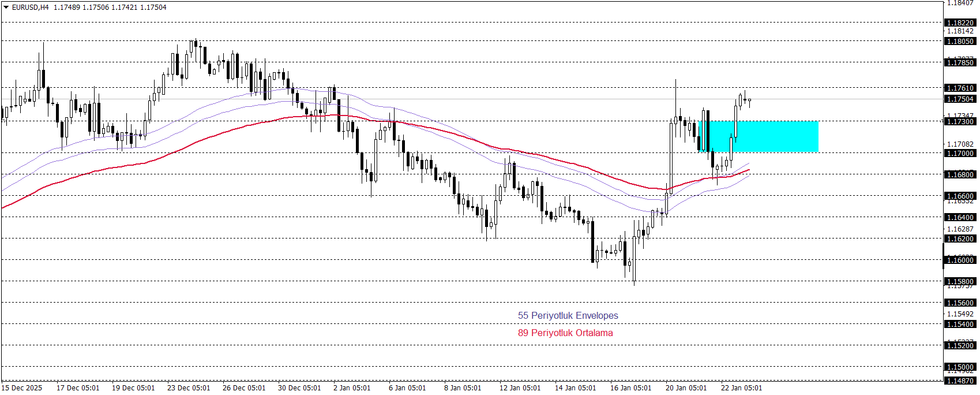Click the current price tag 1.17504
The height and width of the screenshot is (395, 980).
960,99
